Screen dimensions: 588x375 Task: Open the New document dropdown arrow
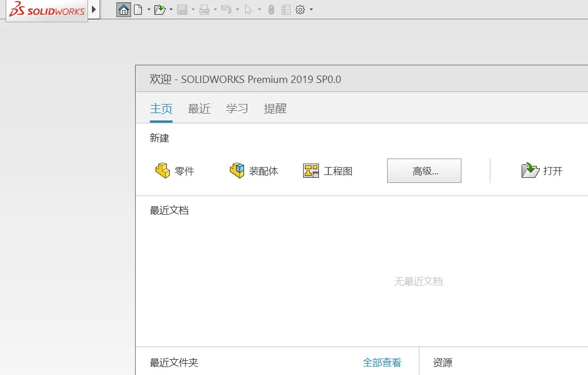point(149,10)
